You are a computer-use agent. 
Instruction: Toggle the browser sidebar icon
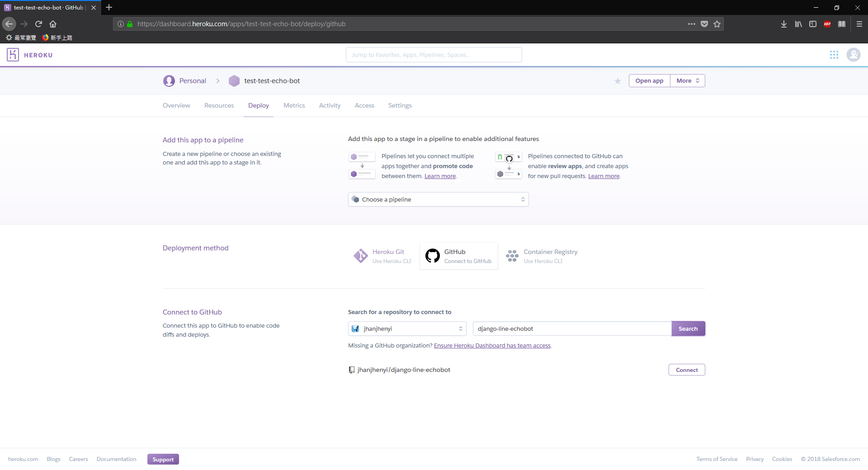coord(813,24)
